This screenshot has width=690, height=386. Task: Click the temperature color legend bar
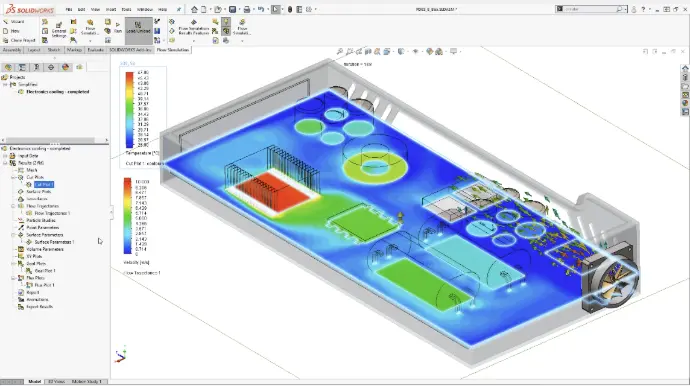click(x=129, y=110)
